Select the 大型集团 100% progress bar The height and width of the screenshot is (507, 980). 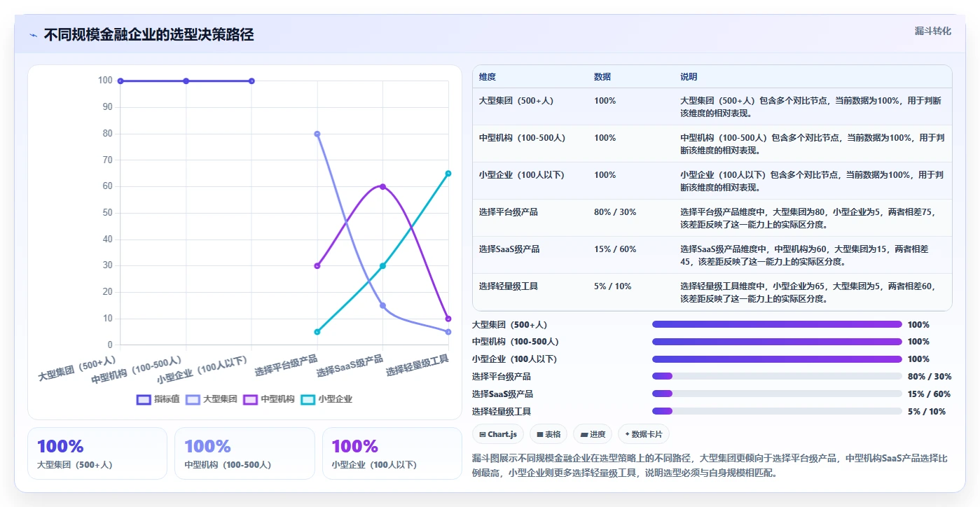tap(777, 324)
